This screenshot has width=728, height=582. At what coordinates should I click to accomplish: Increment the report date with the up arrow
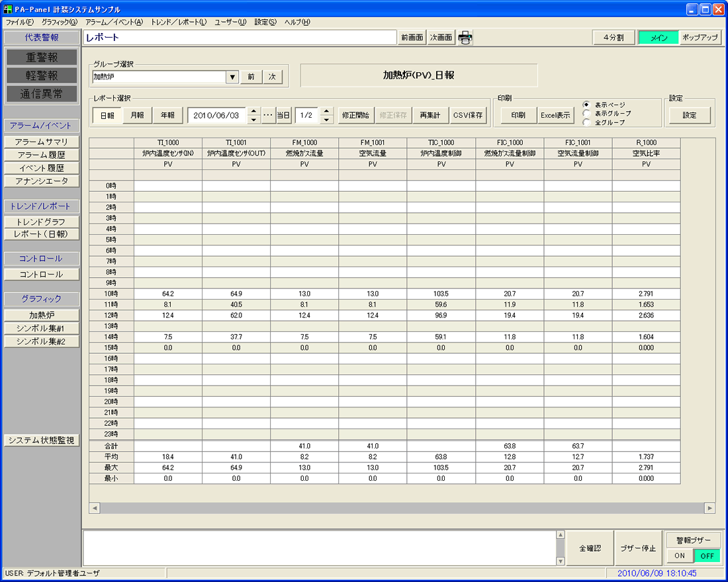click(x=253, y=111)
